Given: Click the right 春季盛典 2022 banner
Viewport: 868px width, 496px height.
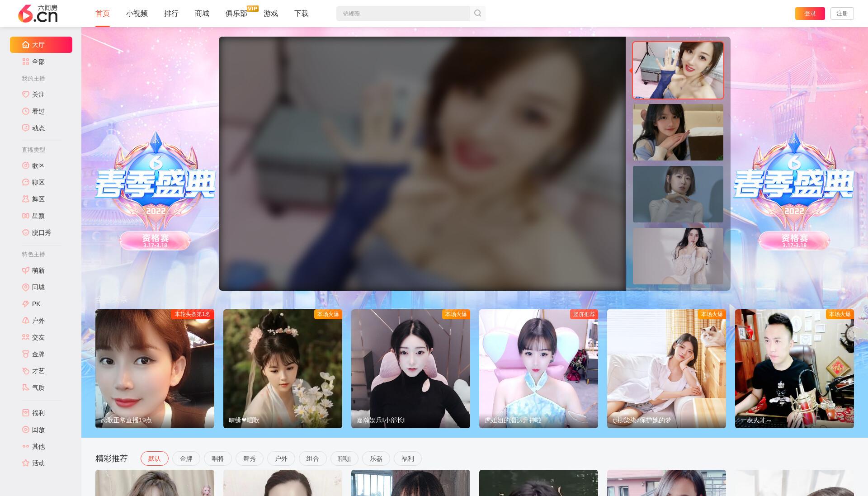Looking at the screenshot, I should [794, 191].
